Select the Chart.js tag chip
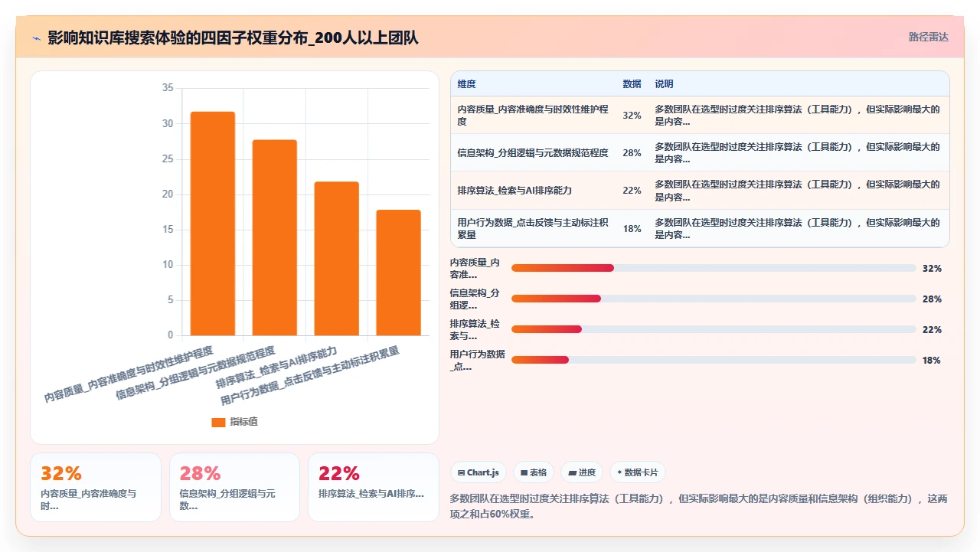 (478, 472)
